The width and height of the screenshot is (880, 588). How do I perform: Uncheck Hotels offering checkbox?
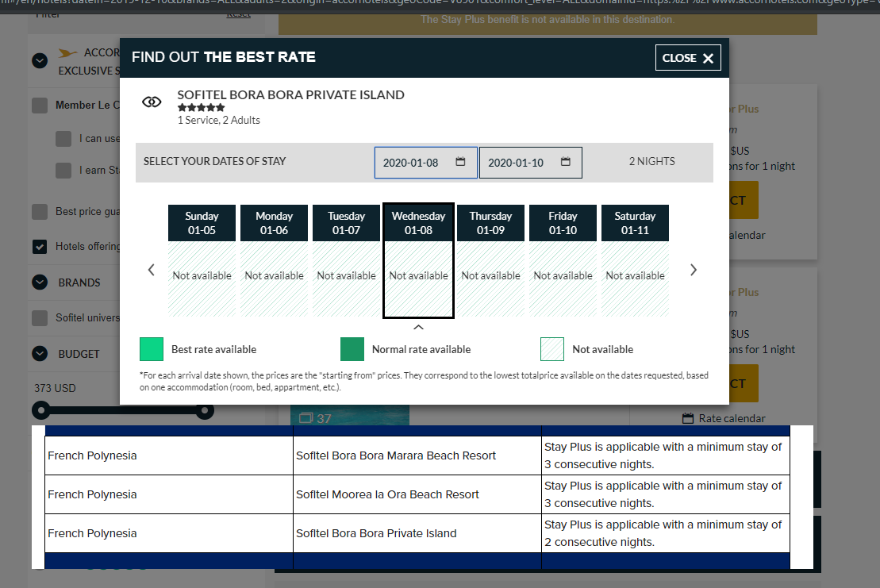click(x=40, y=246)
